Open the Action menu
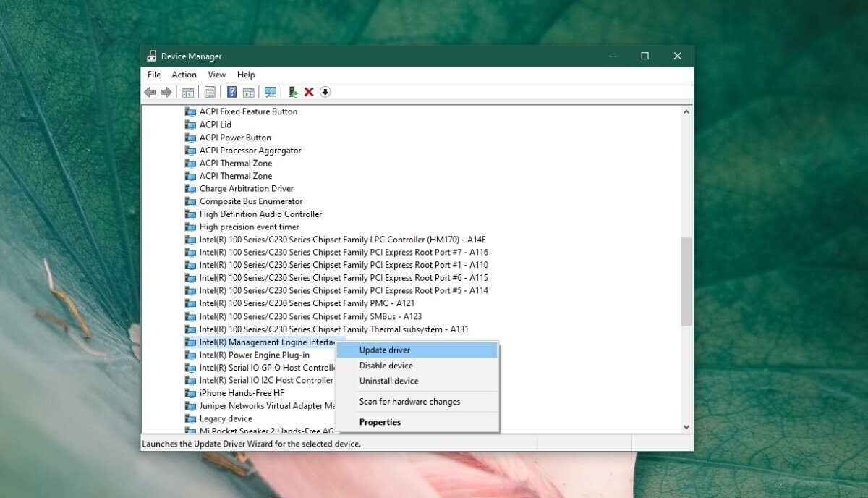 point(184,75)
